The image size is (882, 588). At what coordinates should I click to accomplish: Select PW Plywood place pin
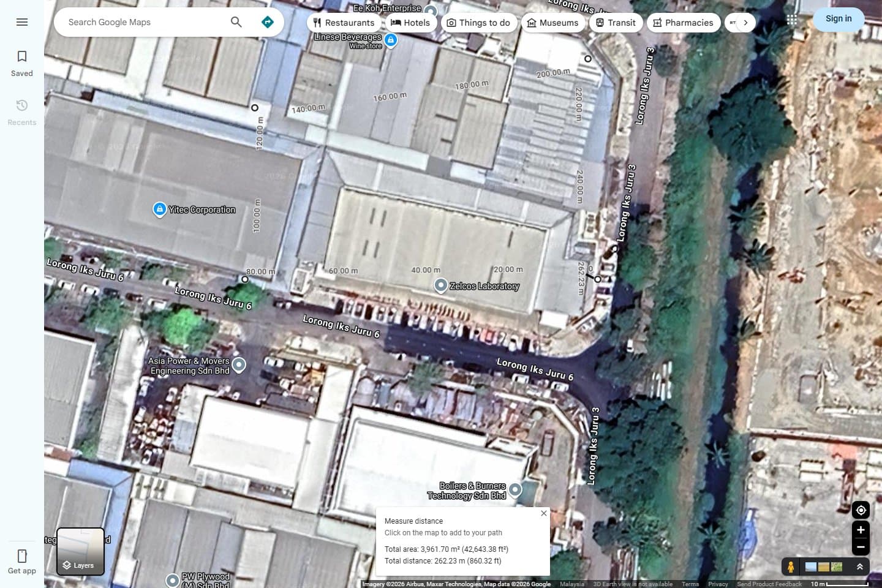[x=173, y=579]
